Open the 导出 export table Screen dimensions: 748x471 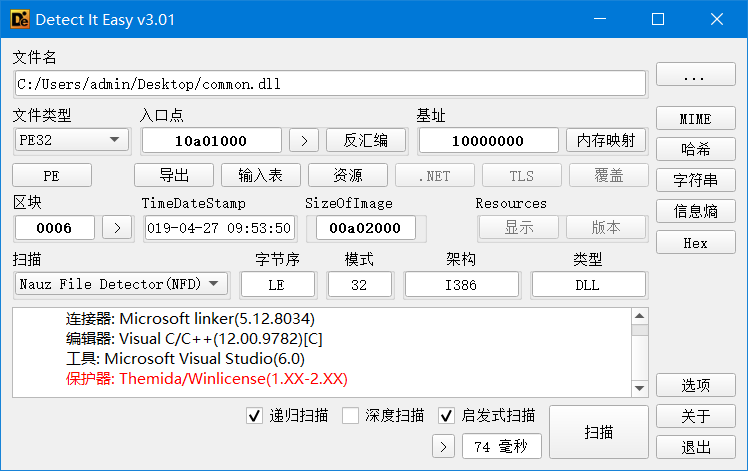174,175
